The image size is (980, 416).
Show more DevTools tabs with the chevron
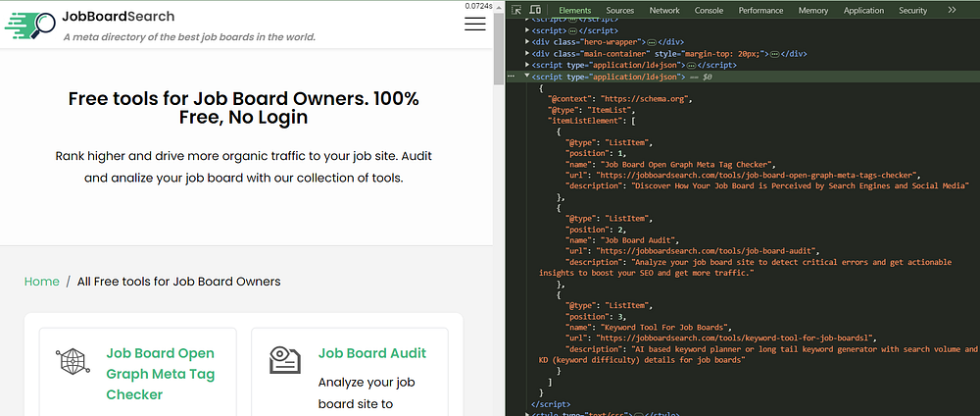952,11
